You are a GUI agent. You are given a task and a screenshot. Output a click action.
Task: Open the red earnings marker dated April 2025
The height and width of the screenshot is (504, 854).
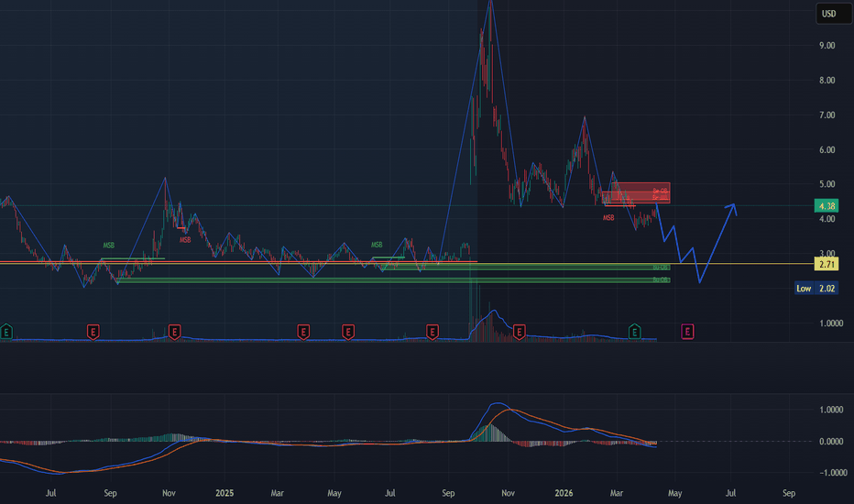[303, 332]
